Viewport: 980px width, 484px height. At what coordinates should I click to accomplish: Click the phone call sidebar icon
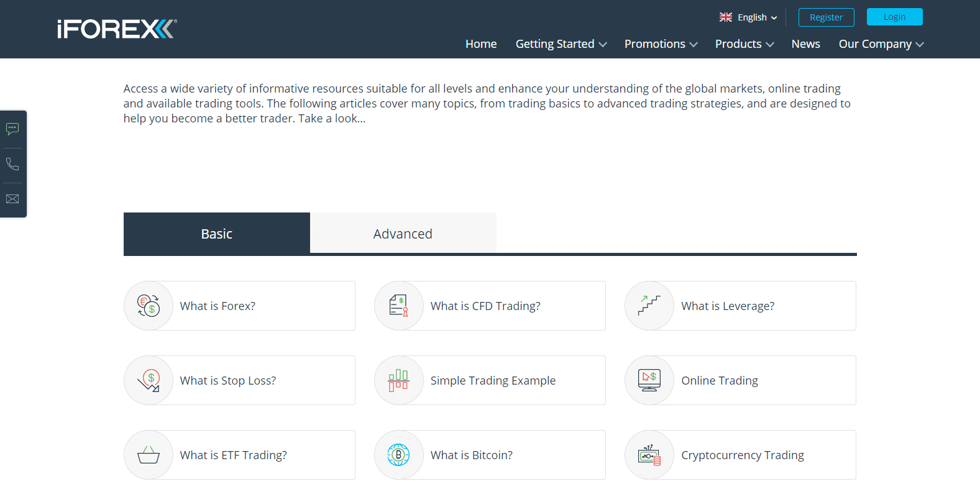pyautogui.click(x=12, y=164)
